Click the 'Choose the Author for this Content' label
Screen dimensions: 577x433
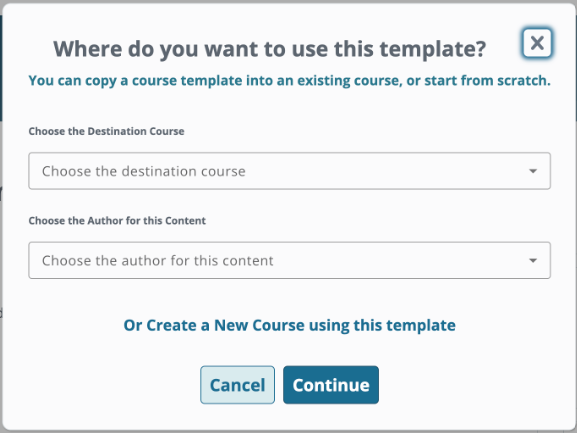coord(117,221)
